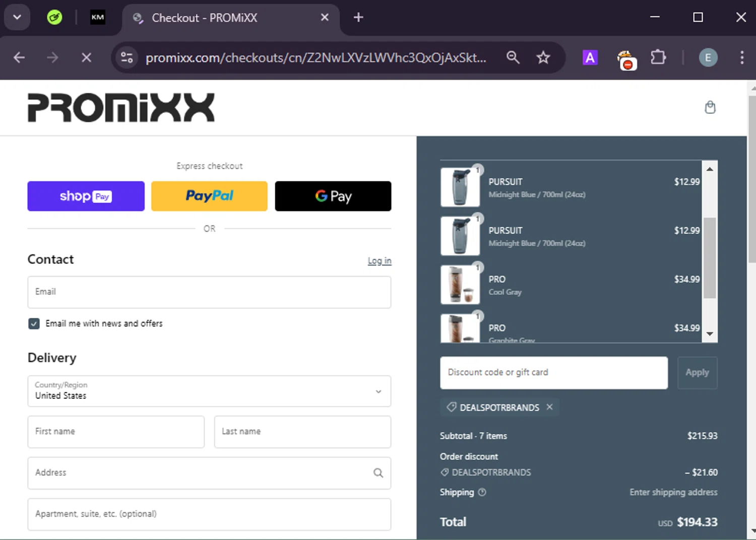Click the PRO Cool Gray thumbnail
The width and height of the screenshot is (756, 540).
pos(460,285)
